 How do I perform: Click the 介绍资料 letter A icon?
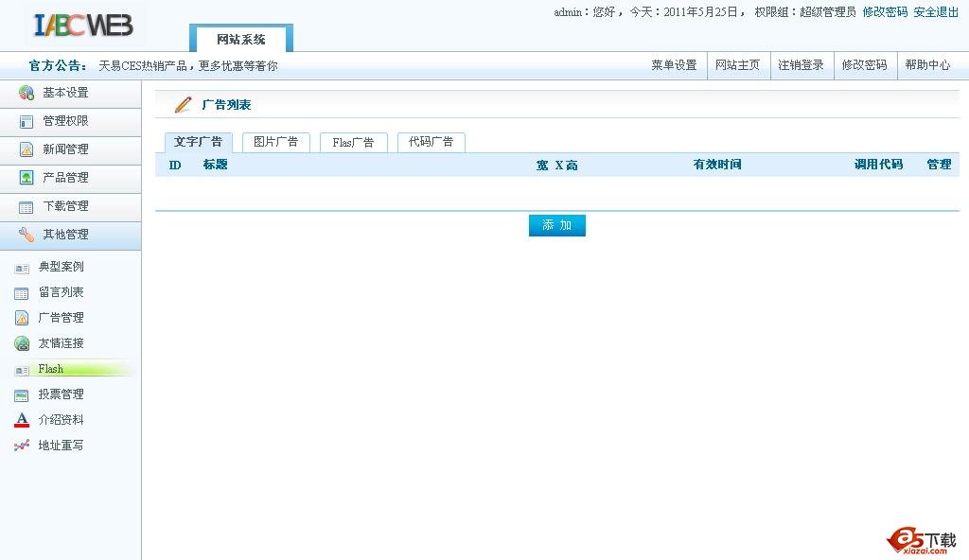tap(22, 420)
